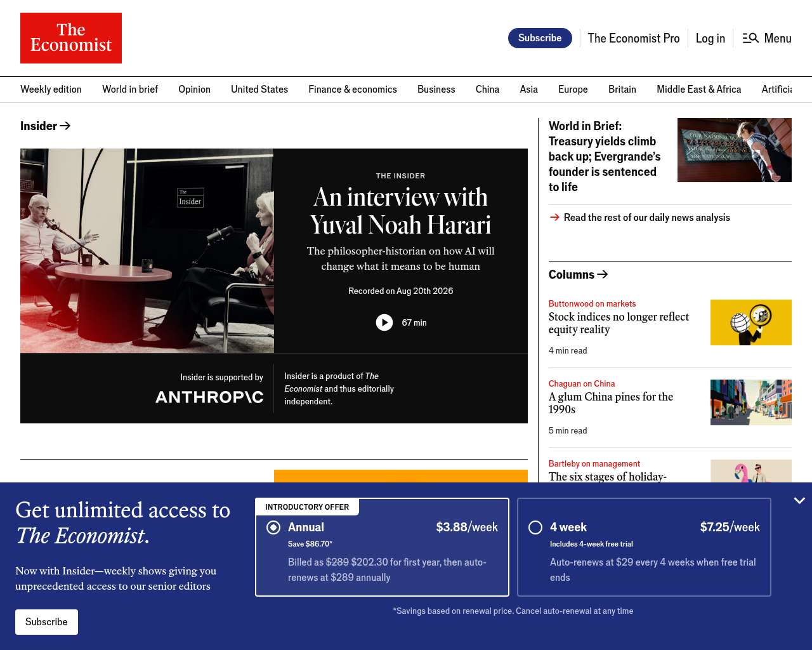
Task: Collapse the subscription banner with chevron
Action: [799, 501]
